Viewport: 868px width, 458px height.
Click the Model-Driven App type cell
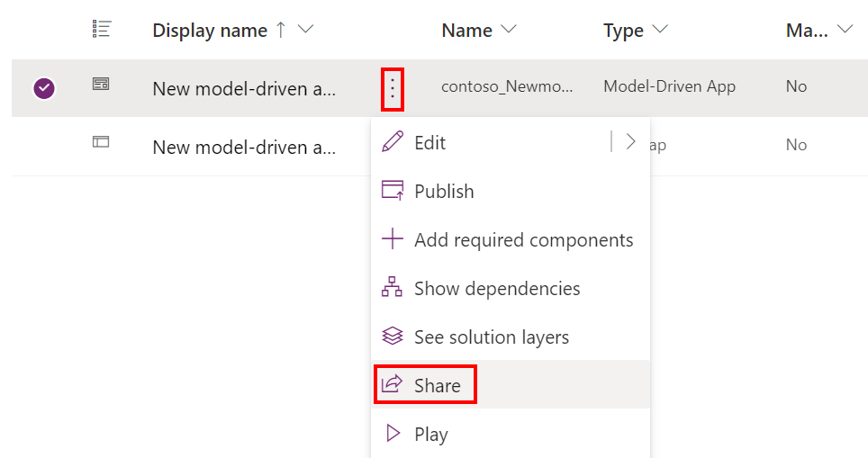pyautogui.click(x=669, y=87)
